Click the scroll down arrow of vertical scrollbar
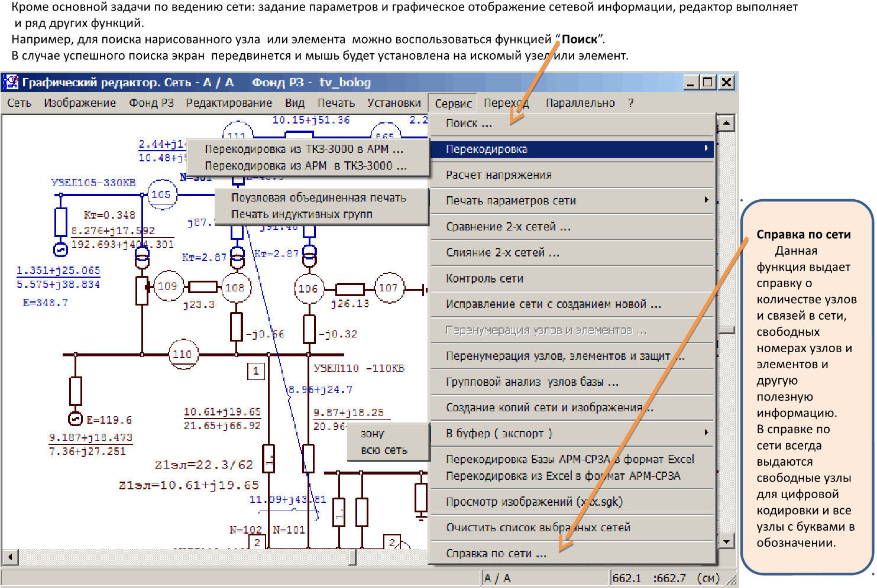877x588 pixels. (726, 540)
